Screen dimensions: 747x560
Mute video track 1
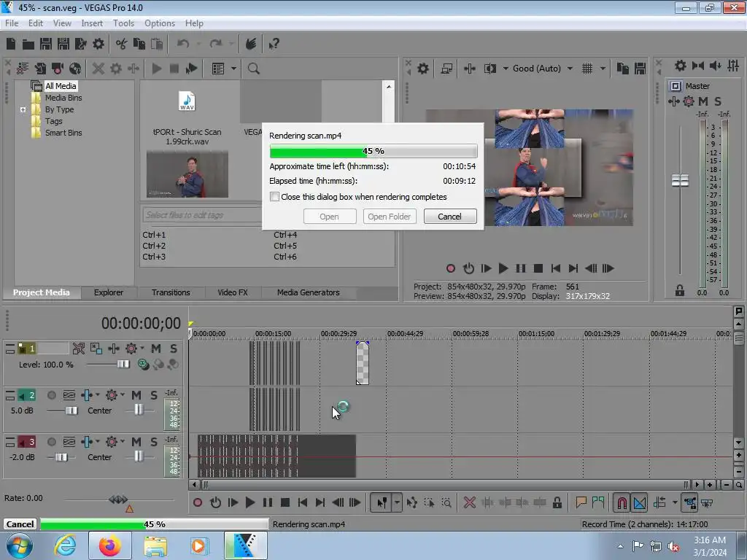tap(156, 349)
